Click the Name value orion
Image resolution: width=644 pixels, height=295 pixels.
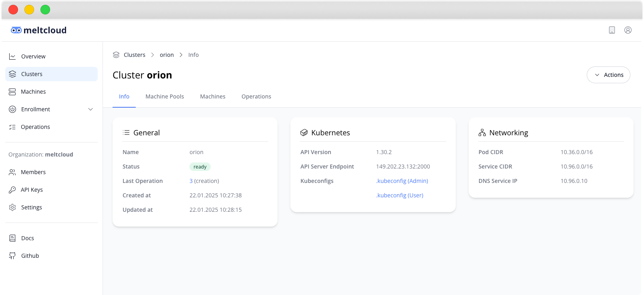pyautogui.click(x=196, y=152)
